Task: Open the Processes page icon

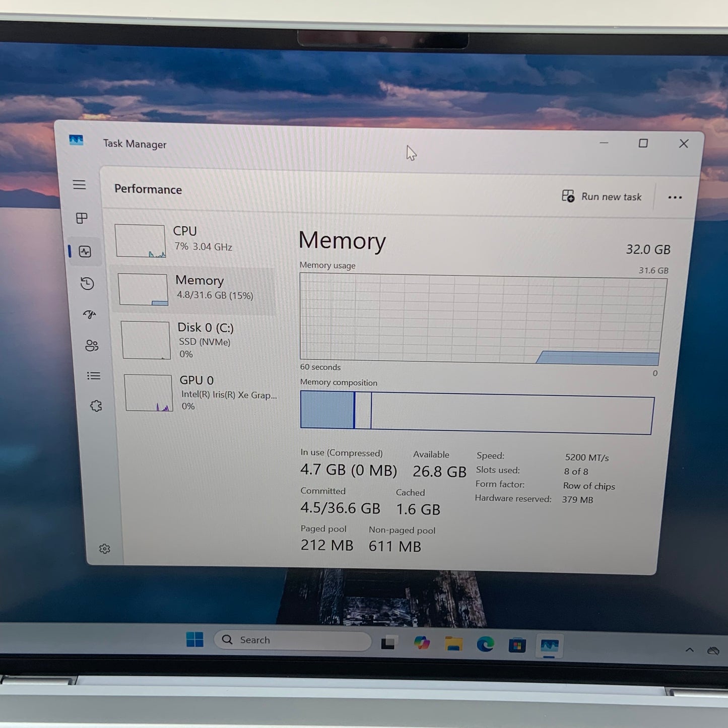Action: 80,219
